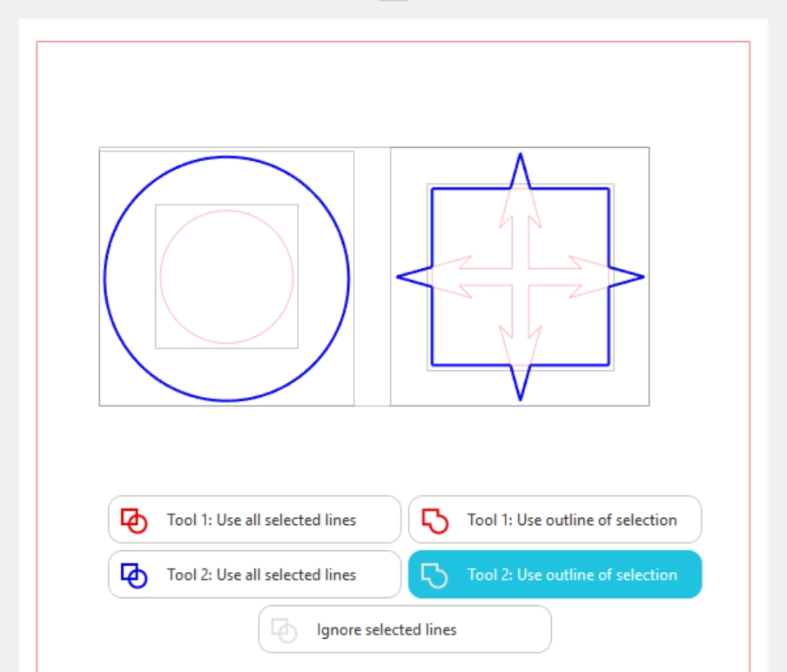Click the red outline-shape icon for Tool 1
Screen dimensions: 787x672
click(x=434, y=521)
